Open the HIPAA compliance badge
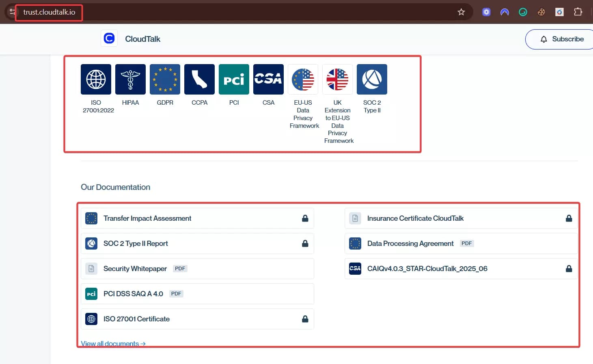Viewport: 593px width, 364px height. pyautogui.click(x=130, y=79)
